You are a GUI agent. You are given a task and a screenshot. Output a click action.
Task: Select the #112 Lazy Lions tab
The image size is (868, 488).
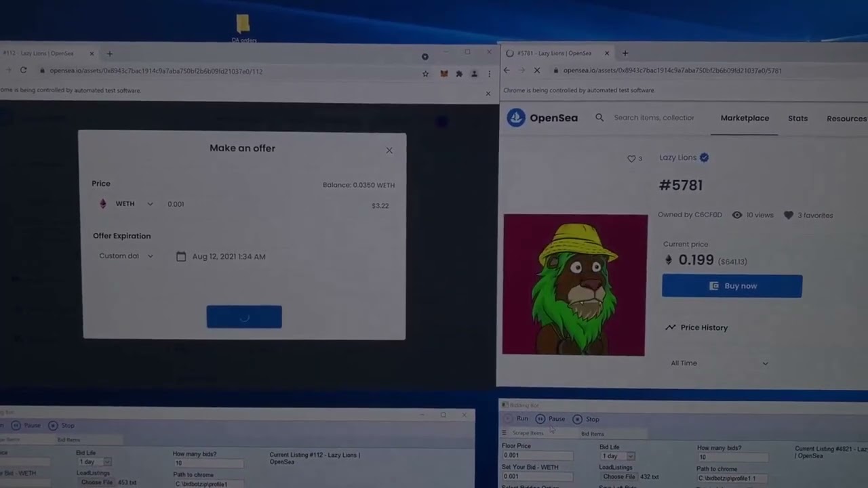44,54
